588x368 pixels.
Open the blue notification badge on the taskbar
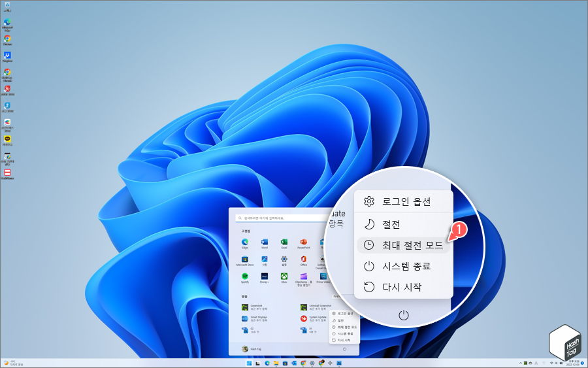tap(582, 363)
